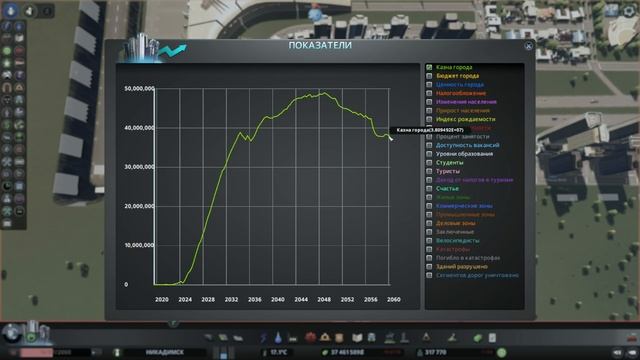Open the Education book icon menu
640x360 pixels.
coord(357,338)
